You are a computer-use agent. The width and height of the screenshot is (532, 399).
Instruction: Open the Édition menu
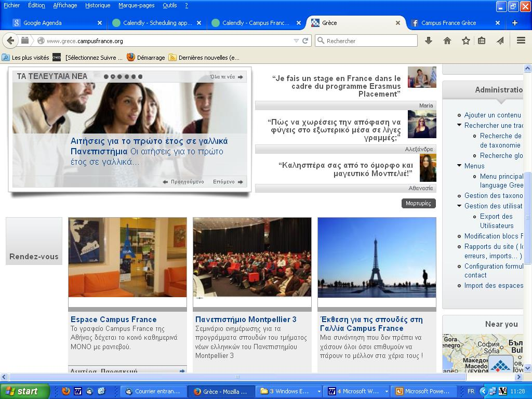(x=36, y=5)
